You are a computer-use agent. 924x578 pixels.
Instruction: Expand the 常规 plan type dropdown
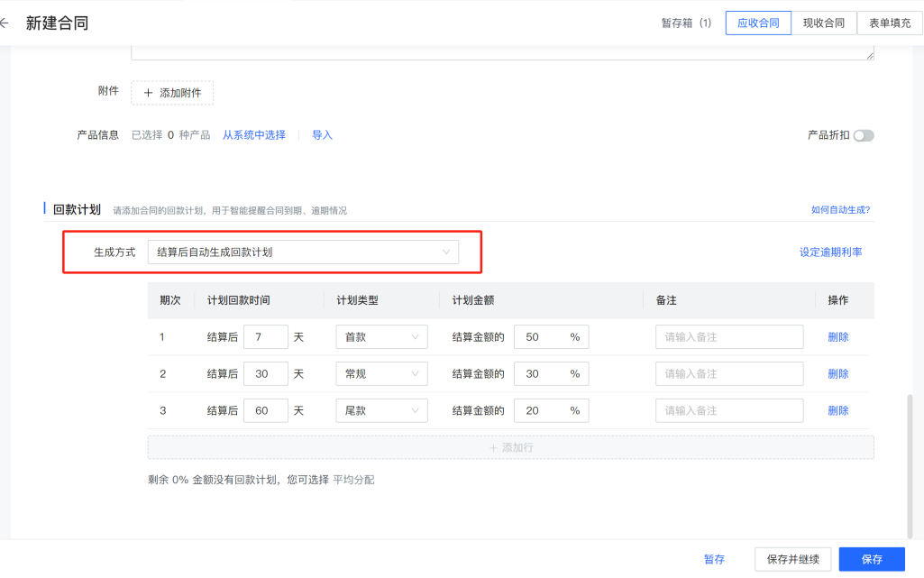(381, 373)
